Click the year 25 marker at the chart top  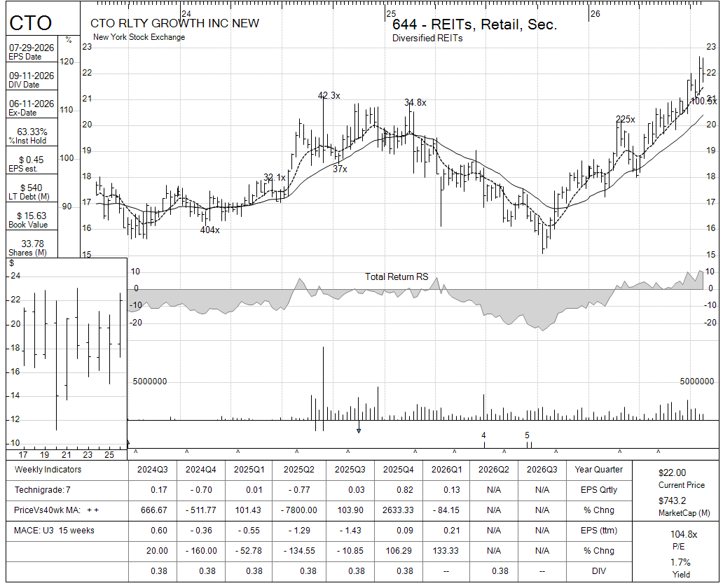pos(391,14)
